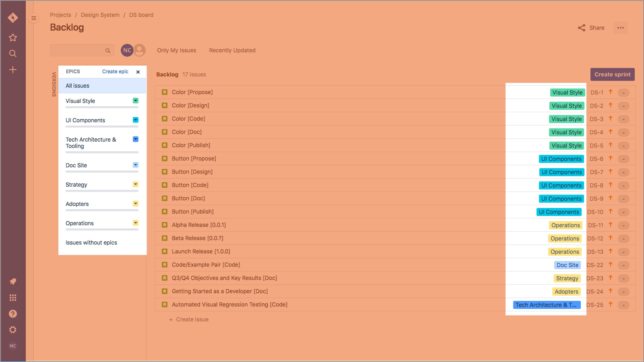644x362 pixels.
Task: Click the Create sprint button
Action: coord(612,74)
